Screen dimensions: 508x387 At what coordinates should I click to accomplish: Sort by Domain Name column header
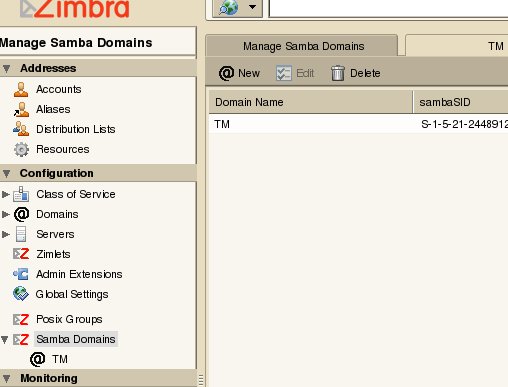click(311, 102)
